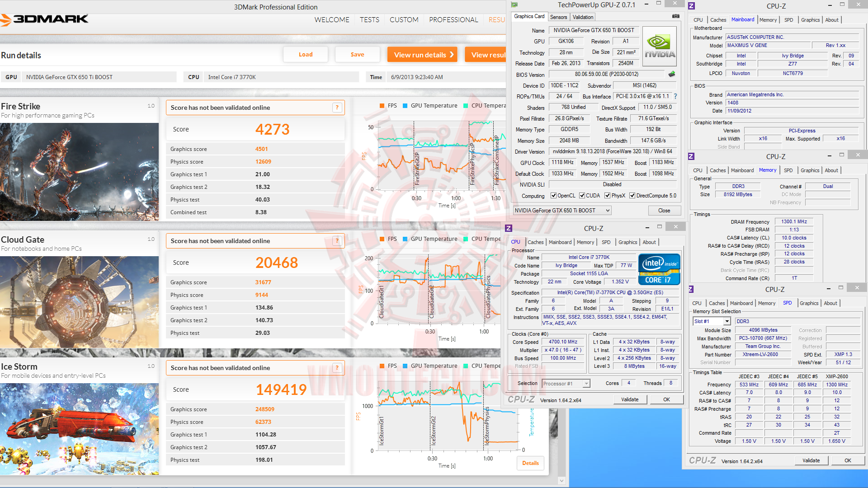This screenshot has width=868, height=488.
Task: Switch to the GPU-Z Sensors tab
Action: (x=558, y=17)
